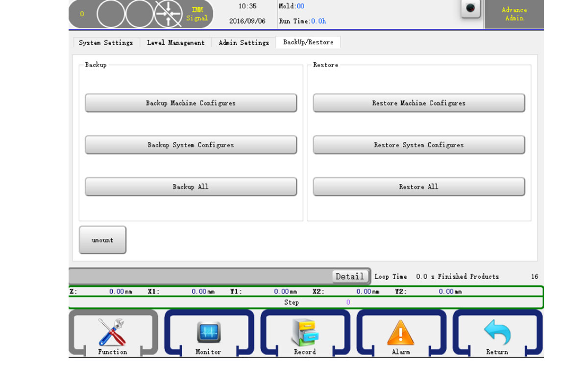588x365 pixels.
Task: Open the Admin Settings tab
Action: (244, 43)
